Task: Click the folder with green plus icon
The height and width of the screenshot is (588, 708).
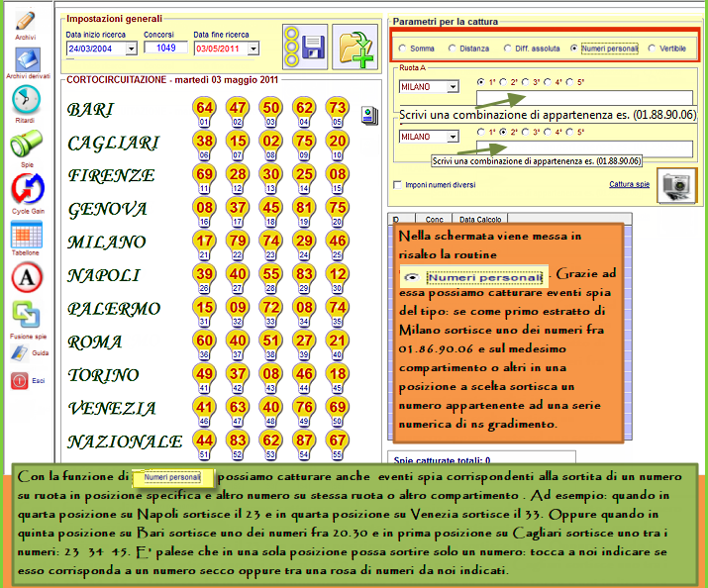Action: (354, 47)
